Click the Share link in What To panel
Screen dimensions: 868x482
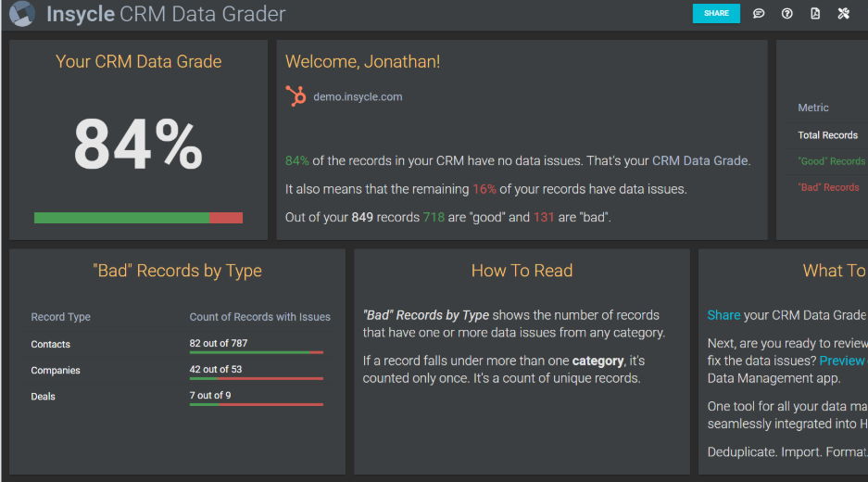pyautogui.click(x=723, y=315)
